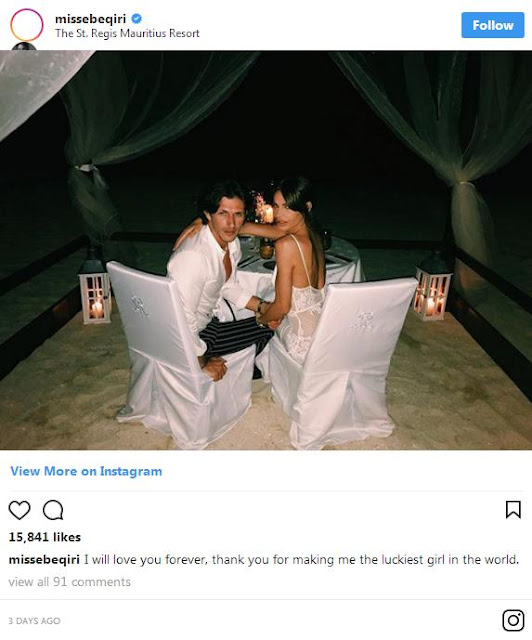Open missebeqiri username in the caption
This screenshot has width=532, height=640.
pos(44,559)
